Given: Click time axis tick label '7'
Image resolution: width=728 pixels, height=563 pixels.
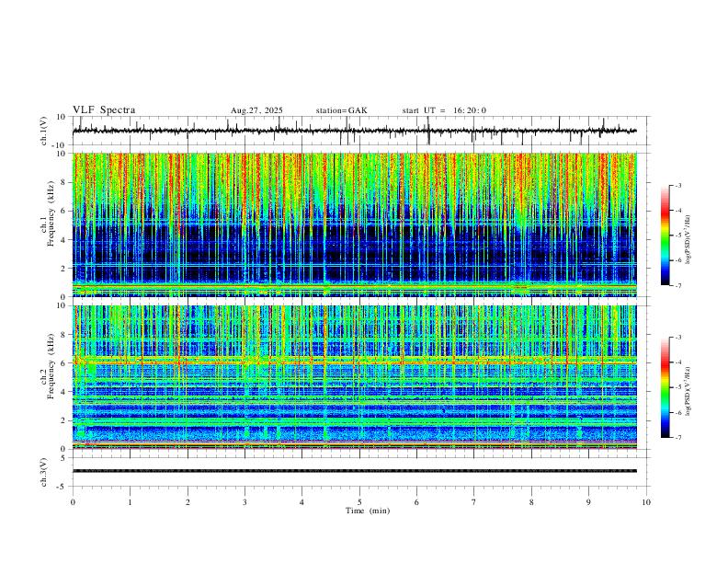Looking at the screenshot, I should tap(474, 502).
